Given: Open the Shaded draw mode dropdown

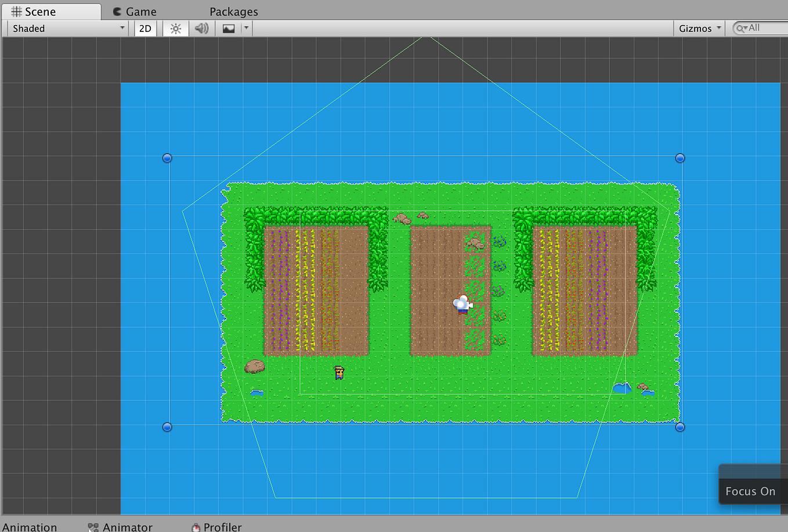Looking at the screenshot, I should pos(64,28).
